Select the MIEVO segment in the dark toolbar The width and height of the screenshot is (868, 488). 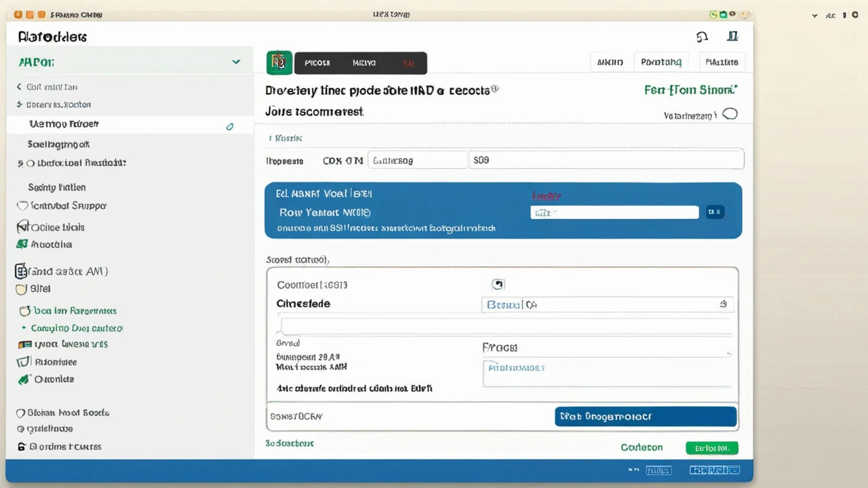[363, 62]
